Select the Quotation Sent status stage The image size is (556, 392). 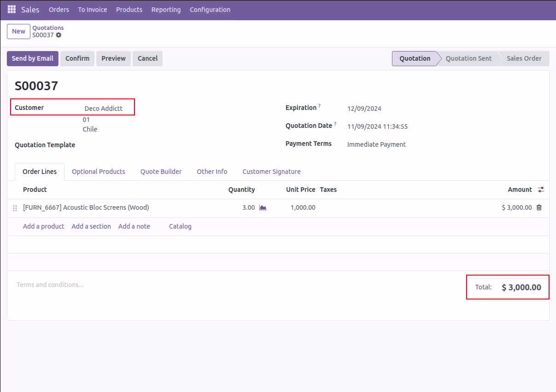click(468, 58)
